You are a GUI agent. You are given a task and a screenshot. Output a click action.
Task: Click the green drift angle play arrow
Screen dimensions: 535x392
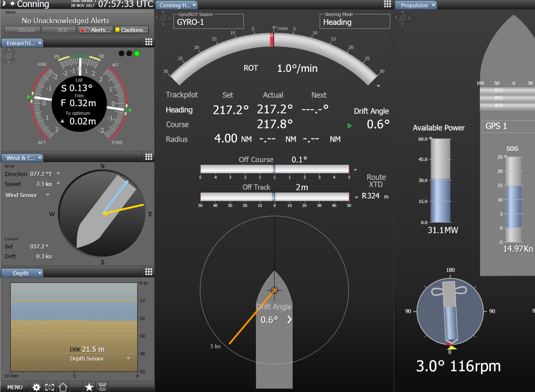point(350,125)
